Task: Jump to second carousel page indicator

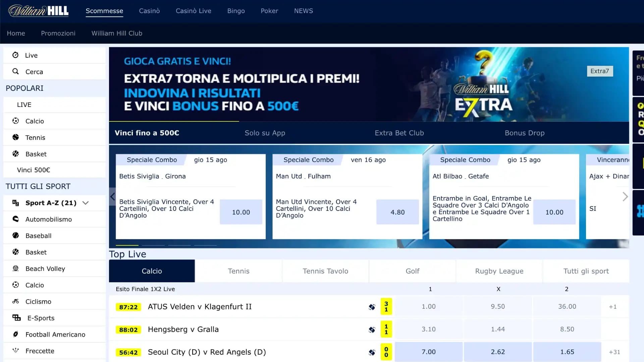Action: [x=153, y=245]
